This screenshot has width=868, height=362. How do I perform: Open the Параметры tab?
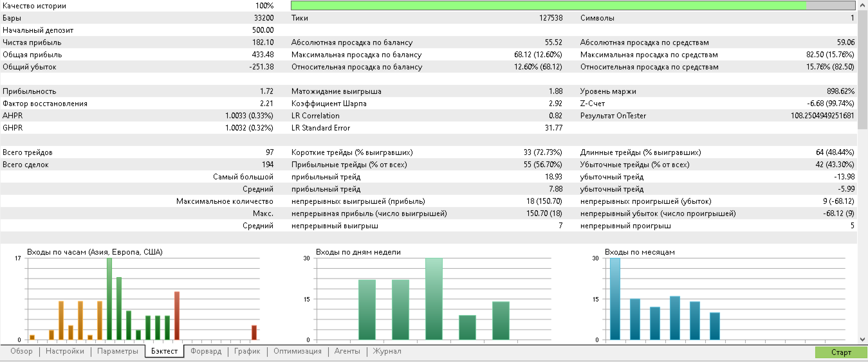[x=118, y=352]
